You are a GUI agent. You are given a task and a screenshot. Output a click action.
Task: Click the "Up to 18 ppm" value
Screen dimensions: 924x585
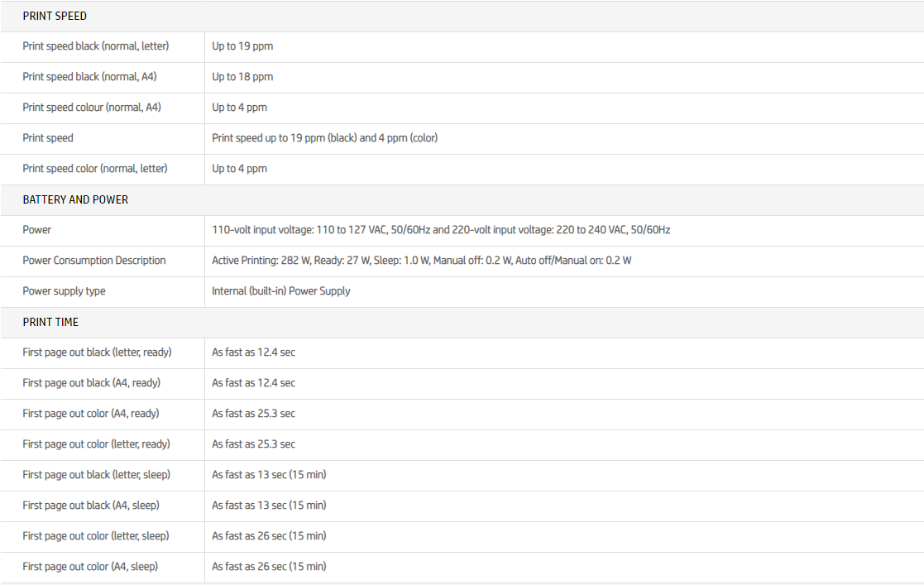[x=242, y=77]
